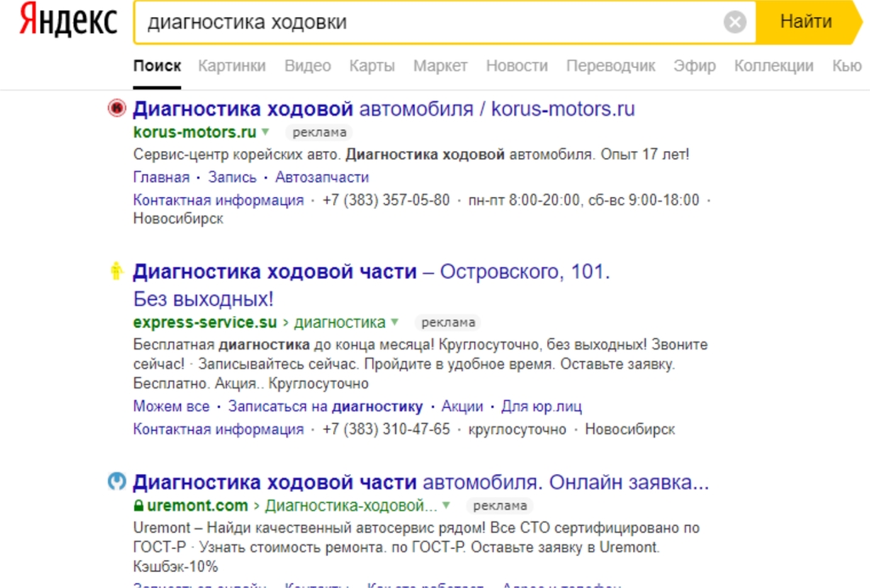Screen dimensions: 870x588
Task: Expand the korus-motors.ru dropdown arrow
Action: tap(265, 132)
